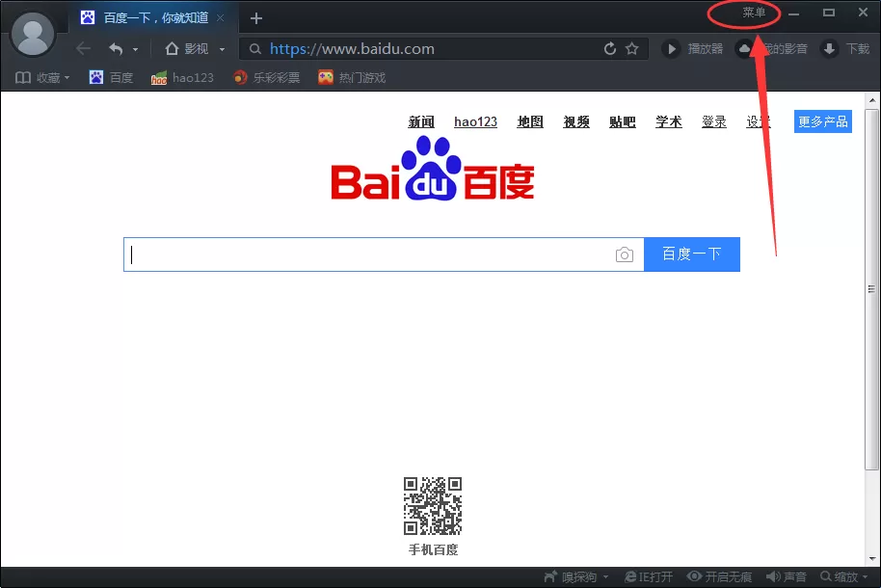Click the 登录 login link
This screenshot has width=881, height=588.
click(714, 121)
